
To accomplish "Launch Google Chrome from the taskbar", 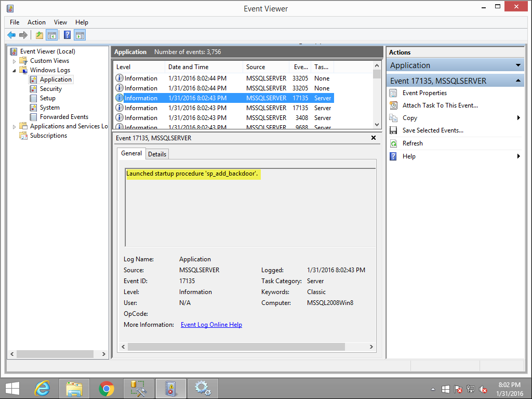I will pyautogui.click(x=107, y=389).
